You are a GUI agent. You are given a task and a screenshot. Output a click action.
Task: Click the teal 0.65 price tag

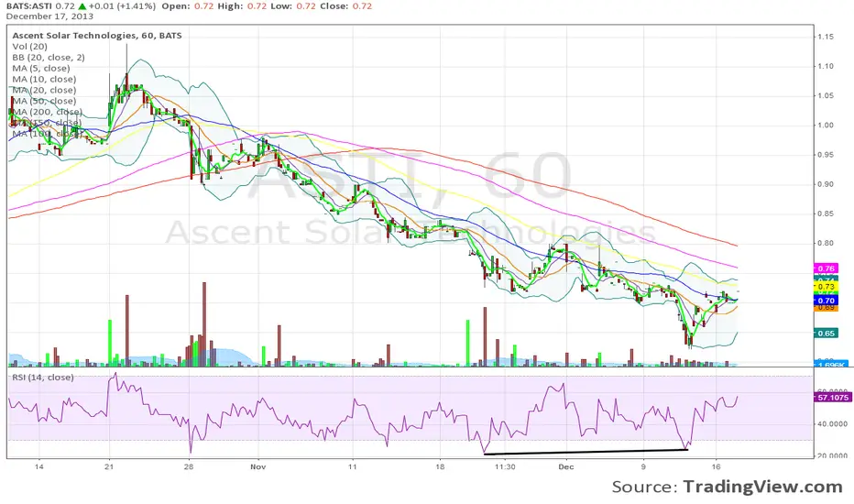pyautogui.click(x=827, y=333)
